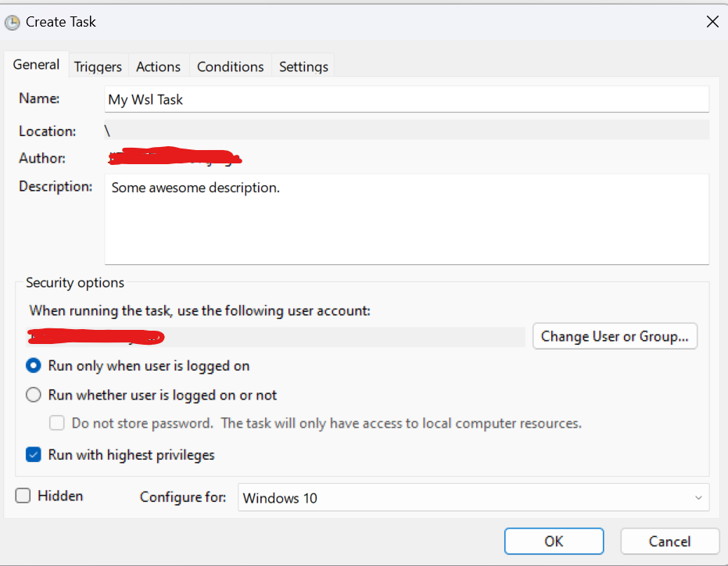This screenshot has height=566, width=728.
Task: Open the Settings tab
Action: pyautogui.click(x=303, y=67)
